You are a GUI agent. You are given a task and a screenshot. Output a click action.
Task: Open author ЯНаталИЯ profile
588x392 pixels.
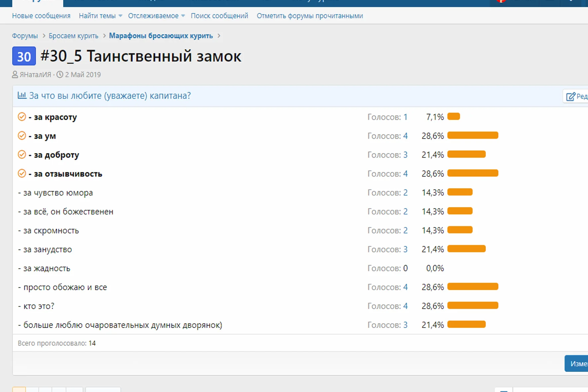[35, 75]
